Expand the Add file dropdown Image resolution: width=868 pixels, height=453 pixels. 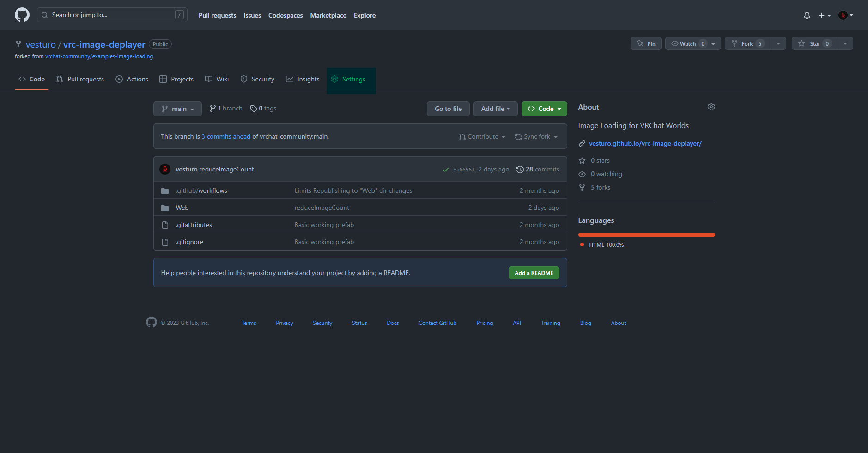point(495,109)
